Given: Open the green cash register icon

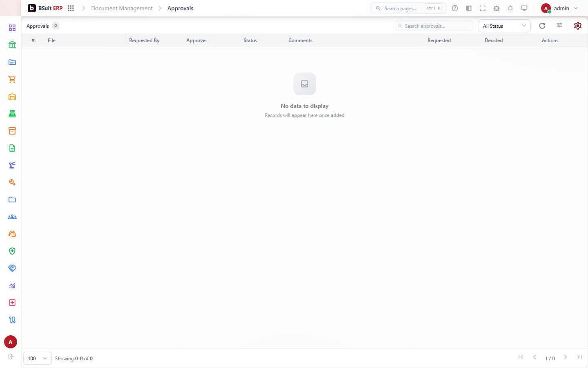Looking at the screenshot, I should click(12, 114).
